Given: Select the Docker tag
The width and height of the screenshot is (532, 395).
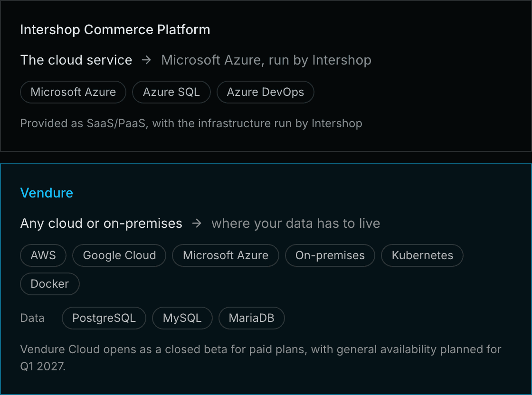Looking at the screenshot, I should 50,284.
